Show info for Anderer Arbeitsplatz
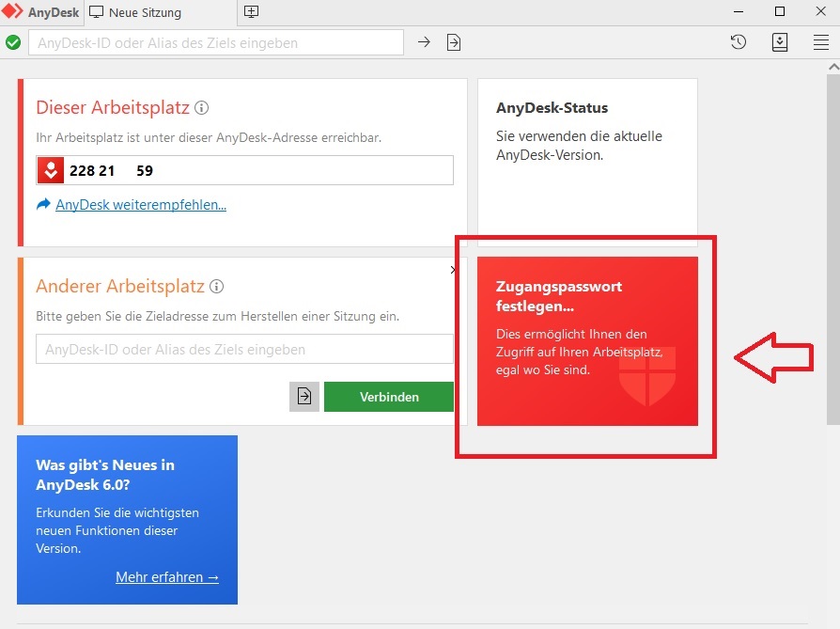Viewport: 840px width, 629px height. coord(216,287)
